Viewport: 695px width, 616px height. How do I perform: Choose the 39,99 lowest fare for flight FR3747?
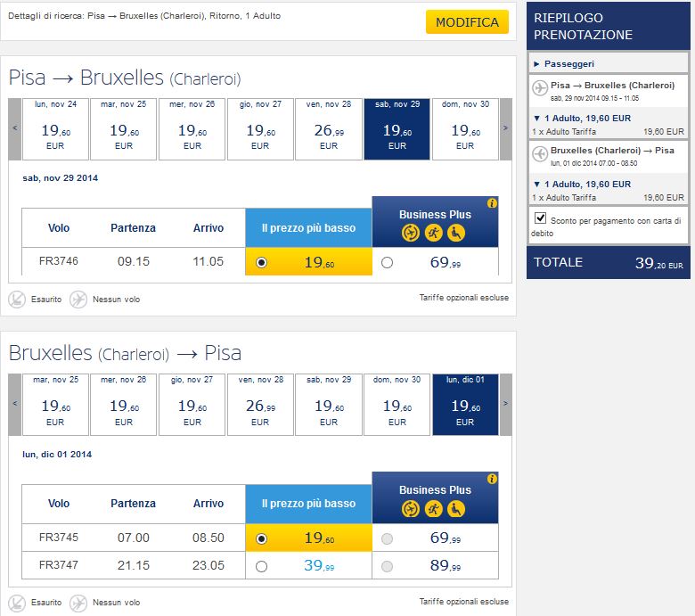[262, 566]
